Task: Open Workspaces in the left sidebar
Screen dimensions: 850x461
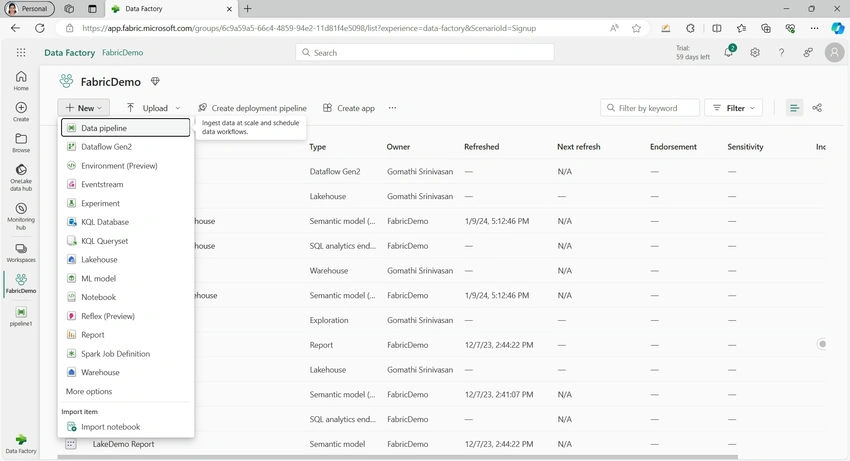Action: [21, 253]
